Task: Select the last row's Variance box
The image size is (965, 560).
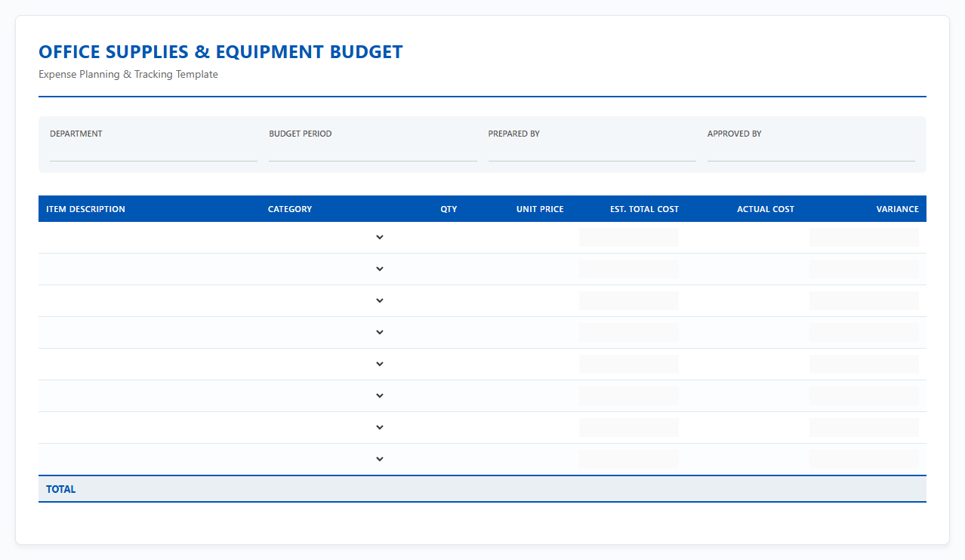Action: (x=864, y=459)
